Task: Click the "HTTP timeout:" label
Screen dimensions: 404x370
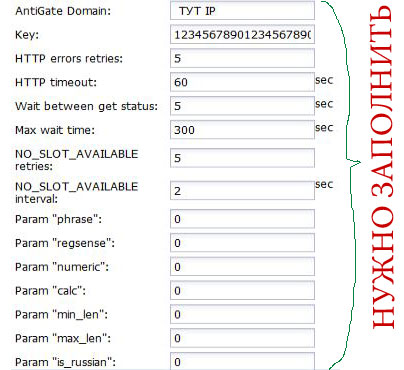Action: [56, 82]
